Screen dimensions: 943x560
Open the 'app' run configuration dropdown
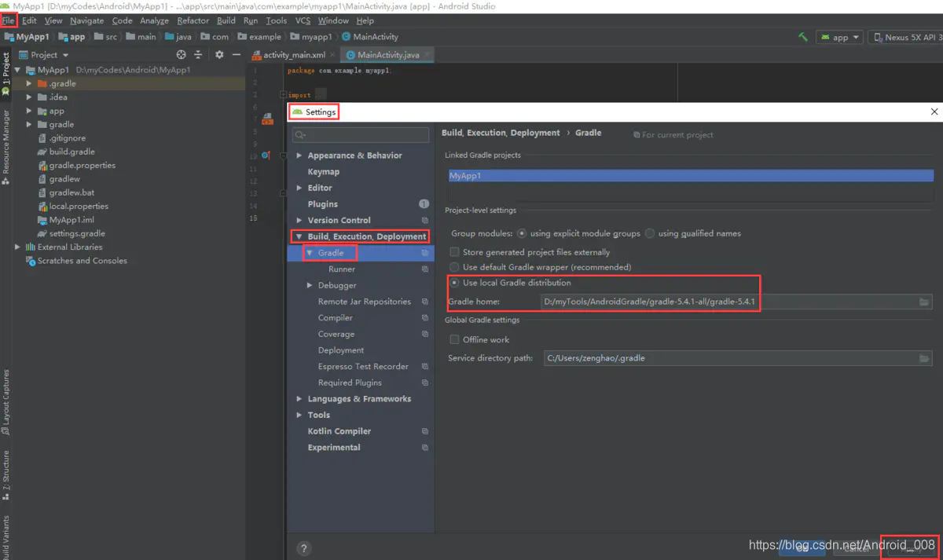[839, 37]
